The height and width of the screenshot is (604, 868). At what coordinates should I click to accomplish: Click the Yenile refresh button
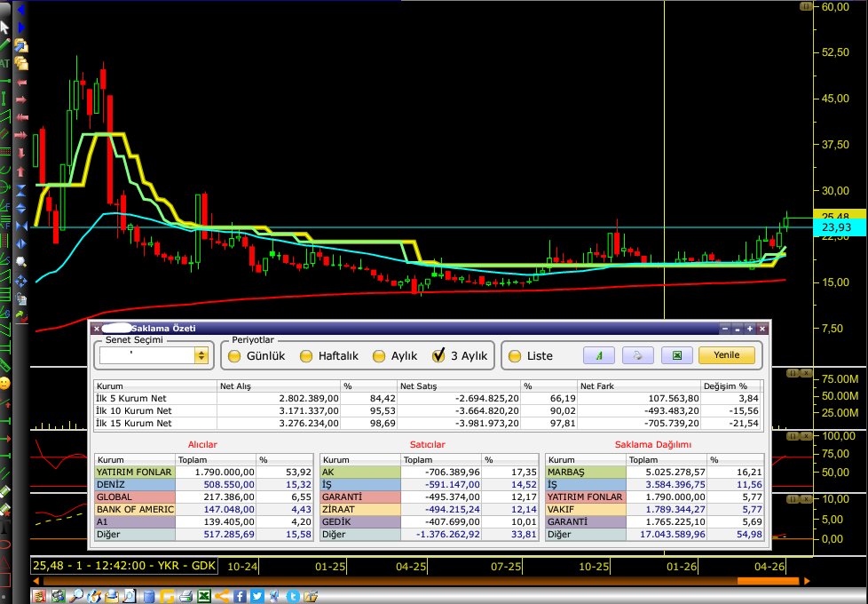pos(727,355)
